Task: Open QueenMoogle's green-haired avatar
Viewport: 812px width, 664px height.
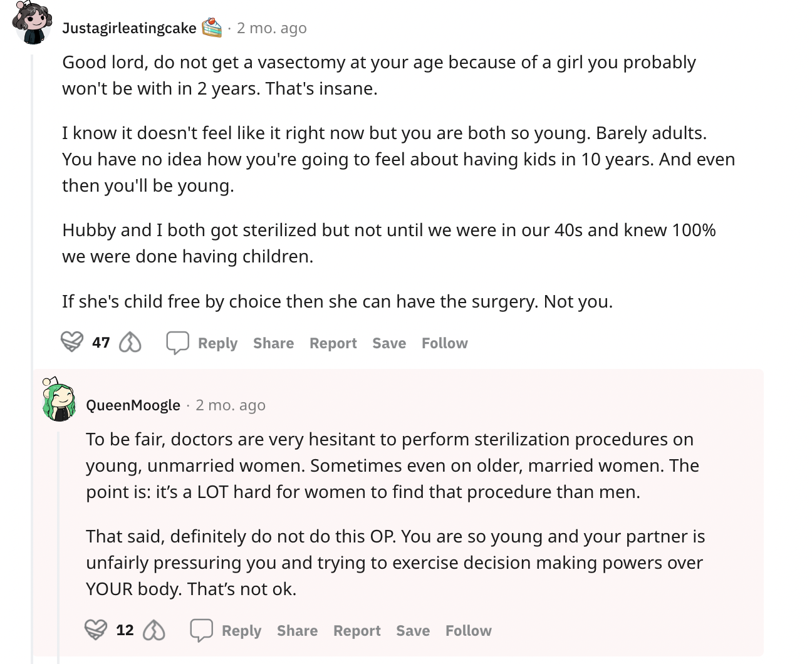Action: pos(58,400)
